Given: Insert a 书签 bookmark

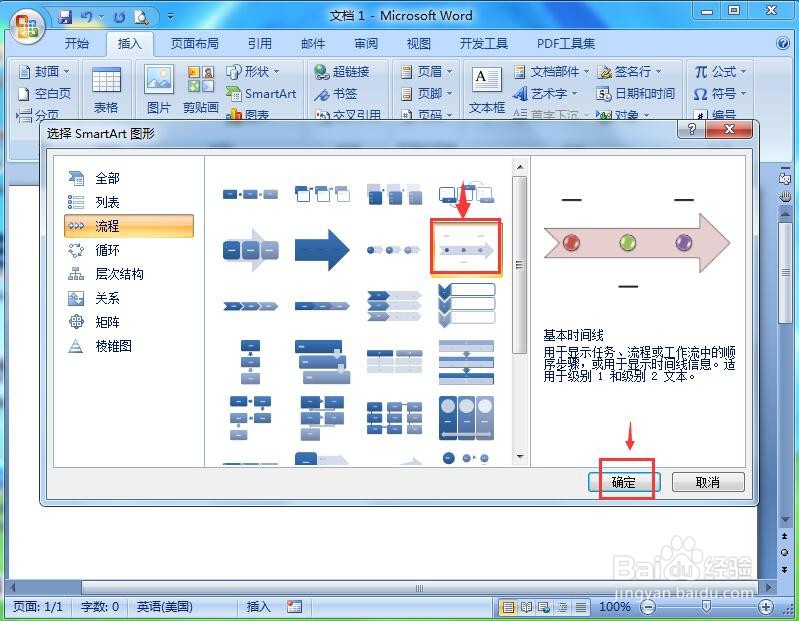Looking at the screenshot, I should pos(335,94).
